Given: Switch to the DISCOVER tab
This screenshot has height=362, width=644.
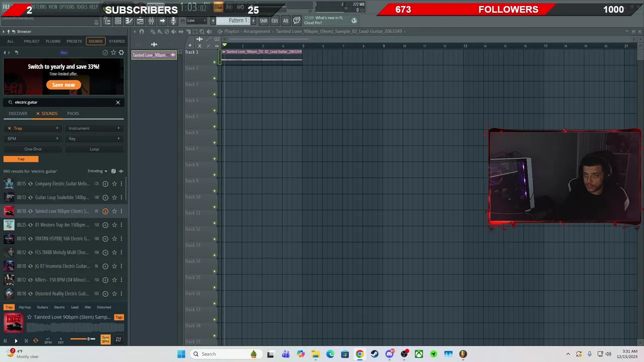Looking at the screenshot, I should 18,114.
